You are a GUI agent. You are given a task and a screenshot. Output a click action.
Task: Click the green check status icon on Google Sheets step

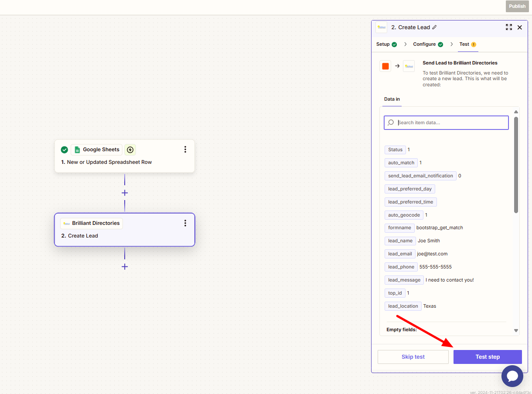click(64, 150)
